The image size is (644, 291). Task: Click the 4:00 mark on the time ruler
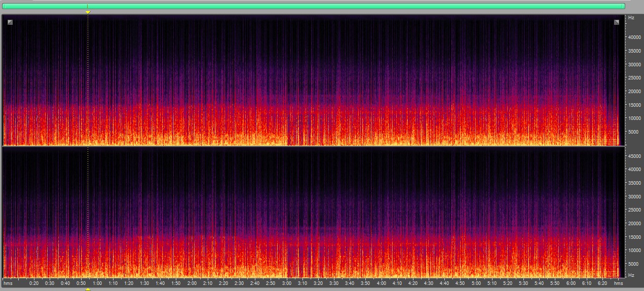382,283
